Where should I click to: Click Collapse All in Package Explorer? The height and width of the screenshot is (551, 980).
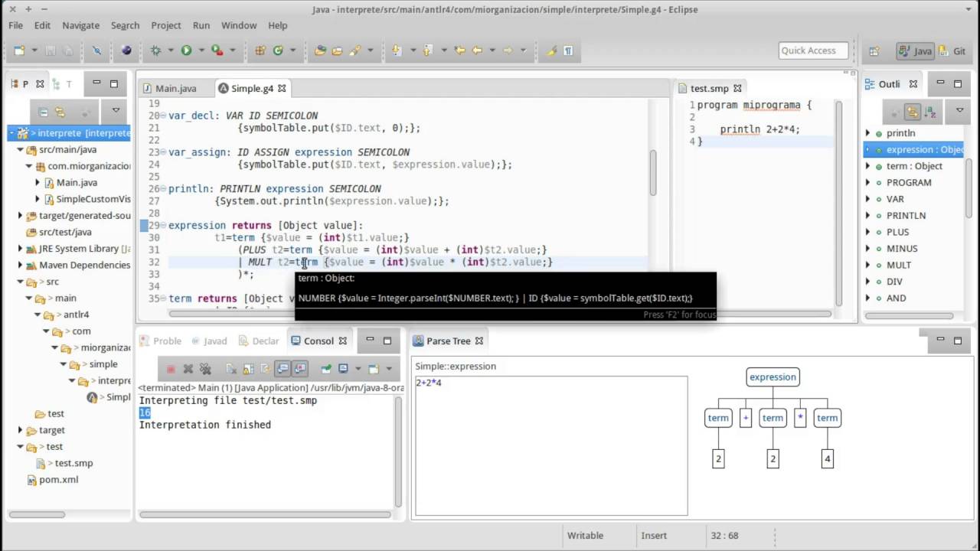[x=43, y=112]
